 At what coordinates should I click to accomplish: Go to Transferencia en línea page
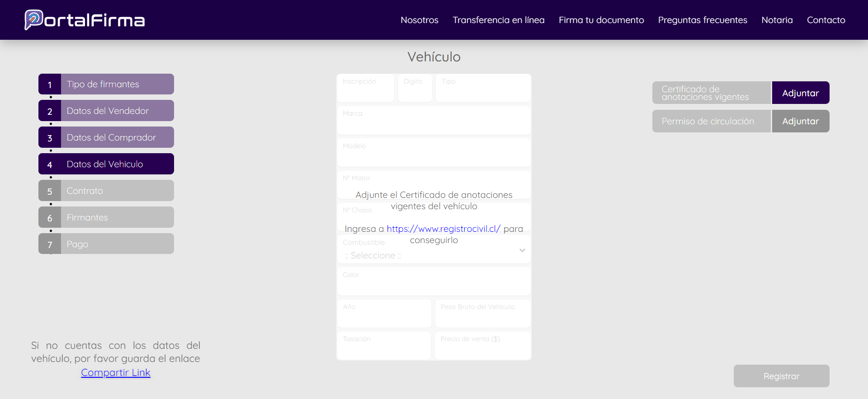[x=498, y=20]
